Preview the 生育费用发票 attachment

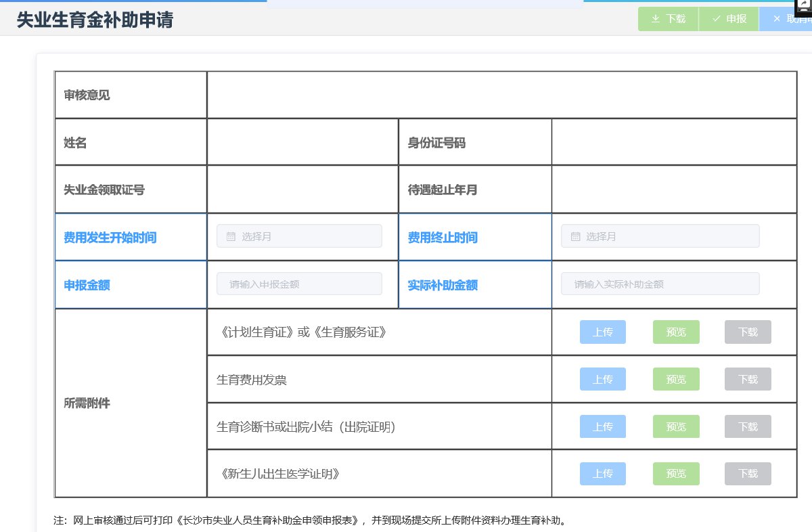[x=676, y=380]
